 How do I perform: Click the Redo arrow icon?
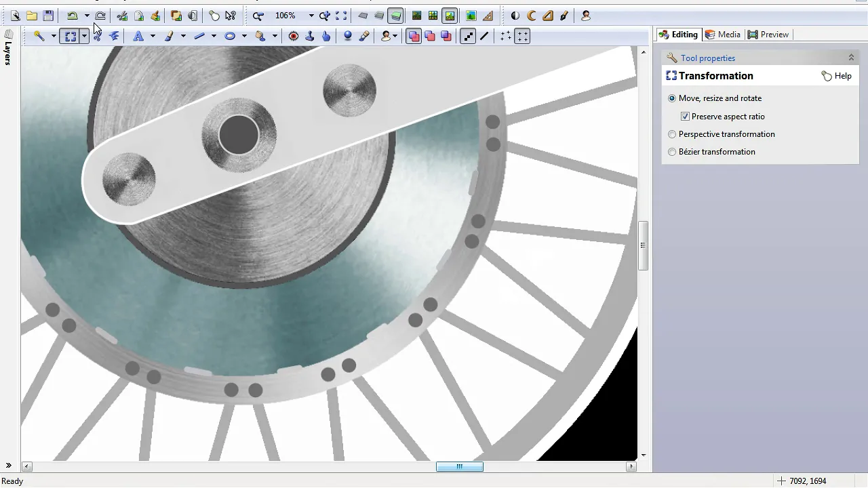point(100,16)
